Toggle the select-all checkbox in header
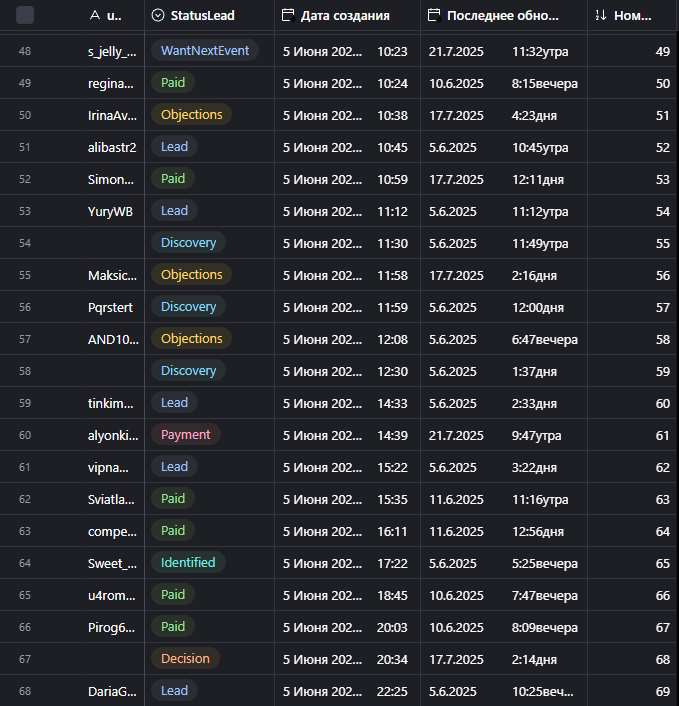Viewport: 679px width, 706px height. pos(25,15)
